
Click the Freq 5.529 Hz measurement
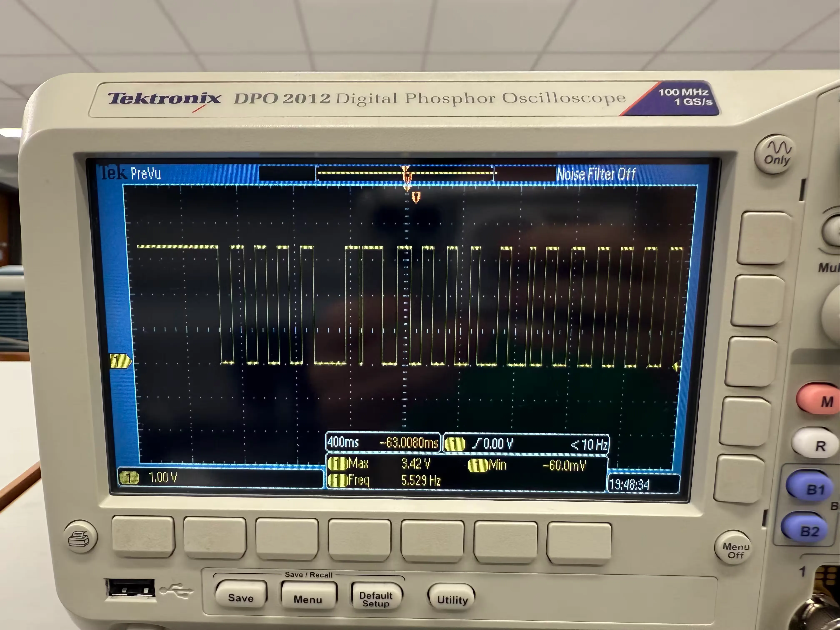click(384, 480)
